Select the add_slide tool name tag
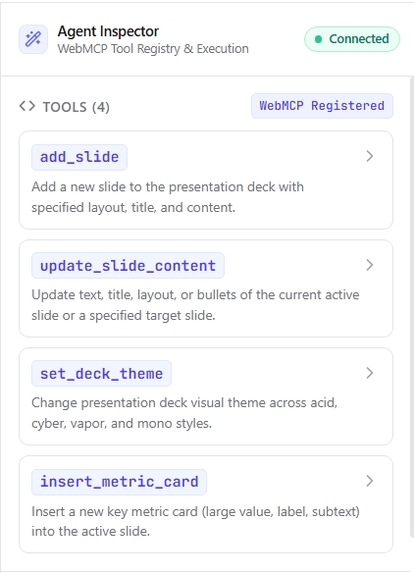414x573 pixels. coord(79,157)
